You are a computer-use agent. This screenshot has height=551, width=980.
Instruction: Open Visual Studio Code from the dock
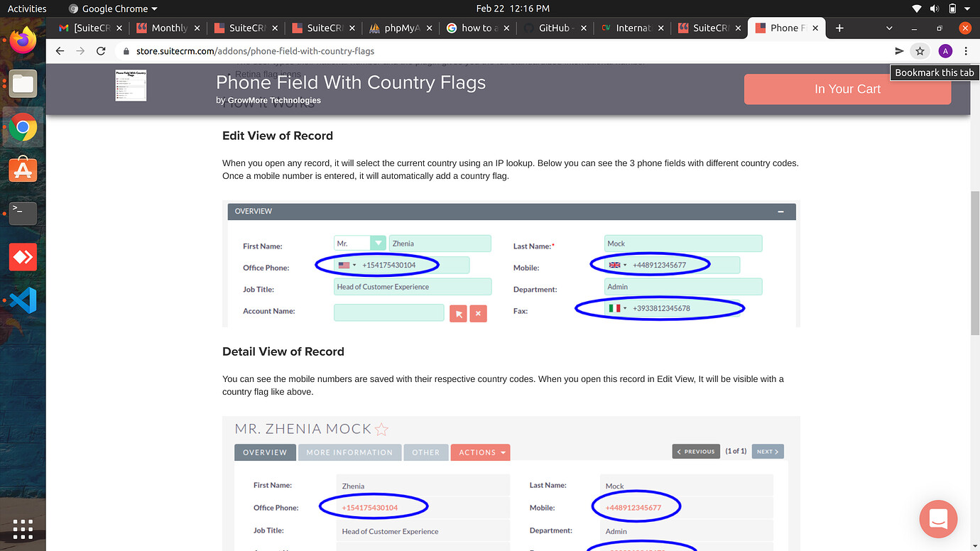pyautogui.click(x=23, y=300)
